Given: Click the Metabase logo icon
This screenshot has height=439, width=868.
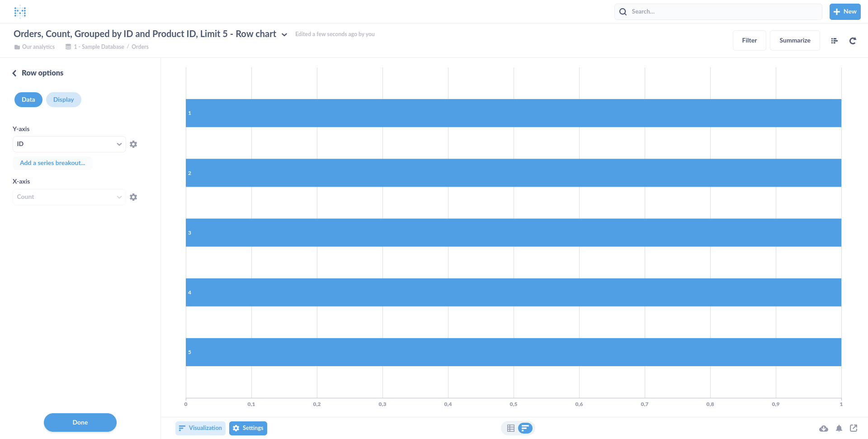Looking at the screenshot, I should [x=20, y=11].
